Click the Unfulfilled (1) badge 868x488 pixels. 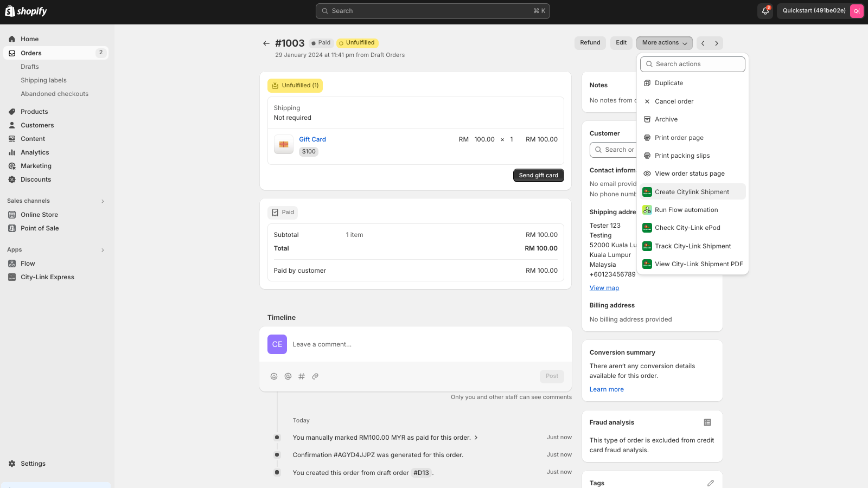(295, 86)
